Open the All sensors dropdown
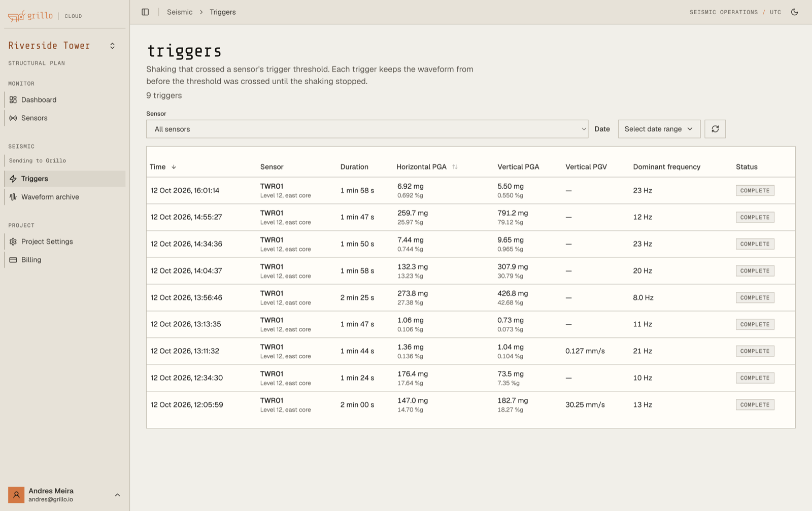Screen dimensions: 812x511 click(x=367, y=129)
